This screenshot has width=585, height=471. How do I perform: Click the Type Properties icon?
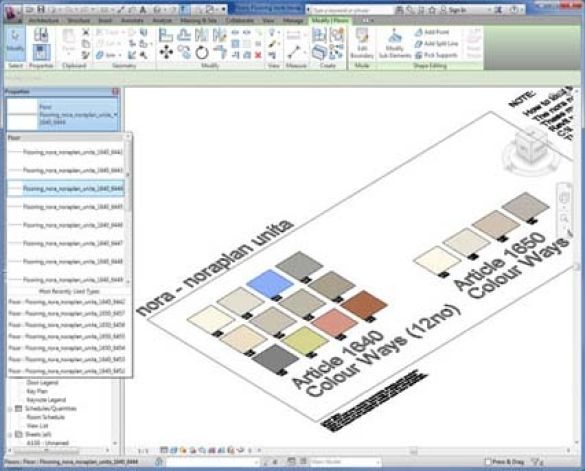(41, 35)
